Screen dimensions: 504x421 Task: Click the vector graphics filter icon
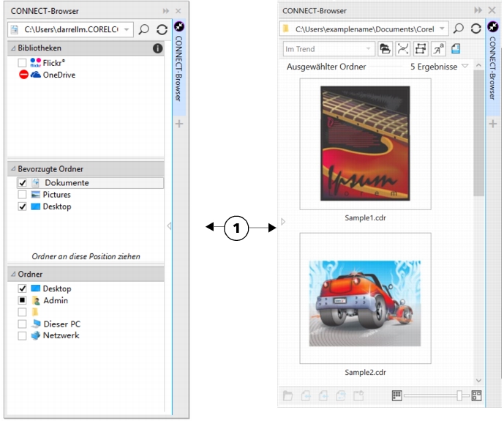pyautogui.click(x=402, y=49)
